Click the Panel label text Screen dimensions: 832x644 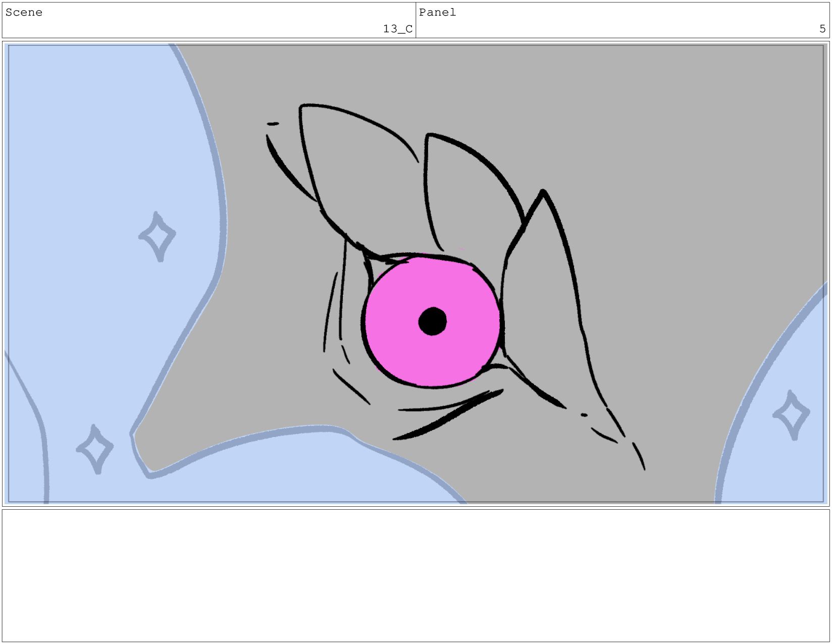pos(437,13)
